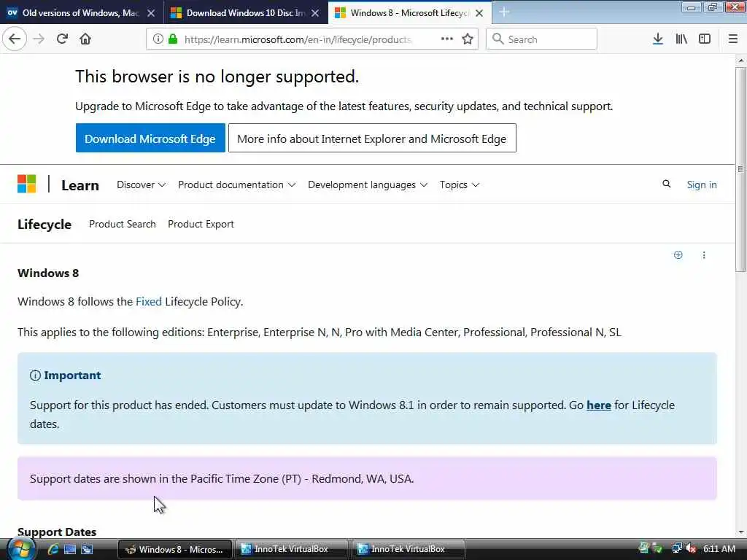Open the page's vertical ellipsis more options
The width and height of the screenshot is (747, 560).
(704, 254)
